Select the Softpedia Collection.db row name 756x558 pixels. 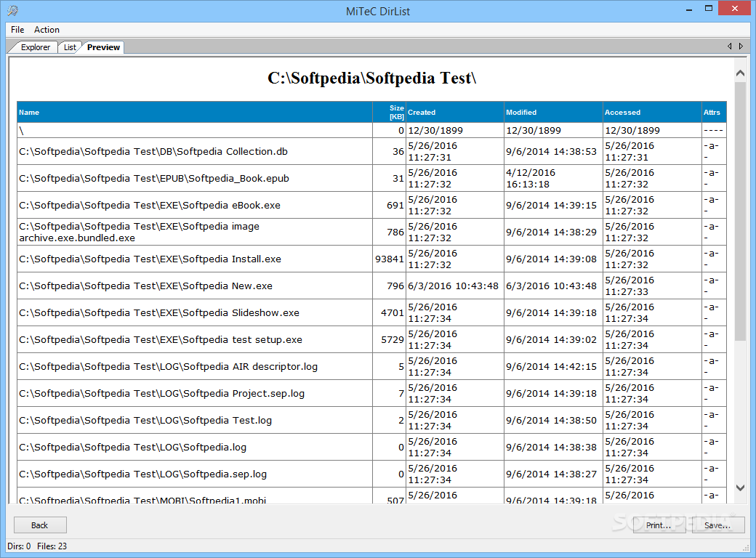153,151
